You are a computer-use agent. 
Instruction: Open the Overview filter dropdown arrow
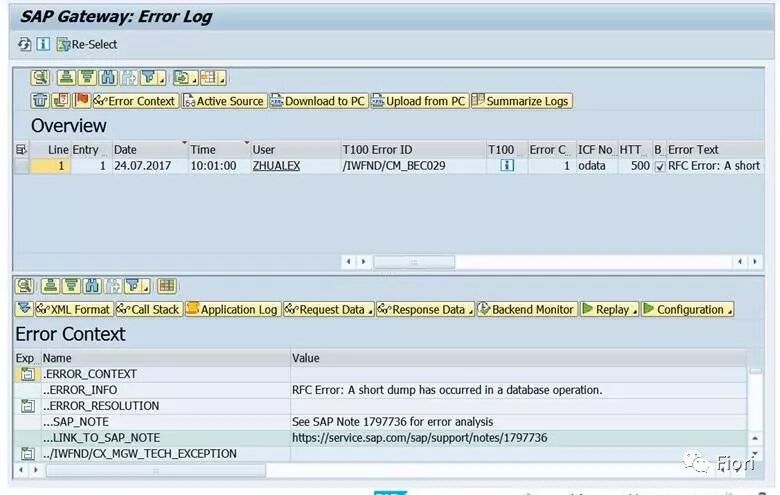[x=162, y=79]
